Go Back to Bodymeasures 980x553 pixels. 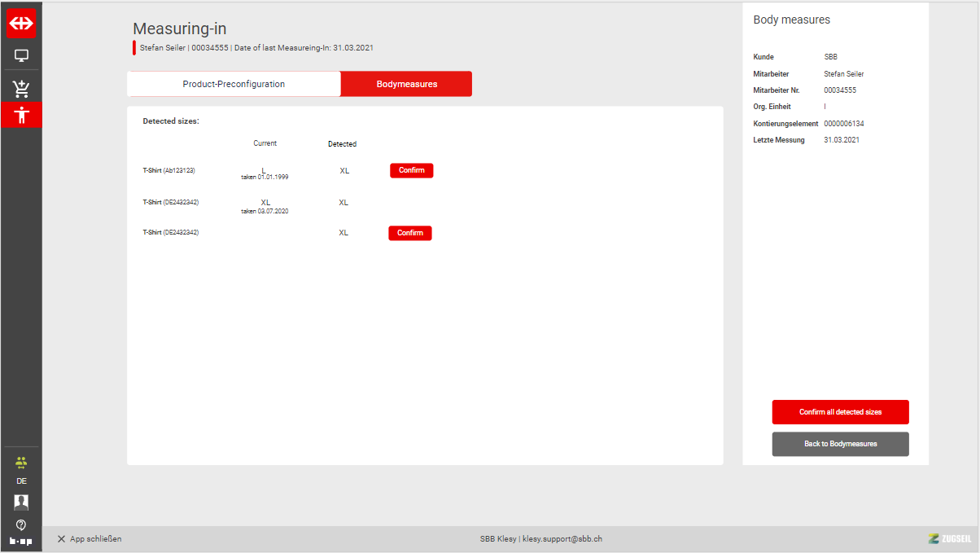[x=840, y=444]
